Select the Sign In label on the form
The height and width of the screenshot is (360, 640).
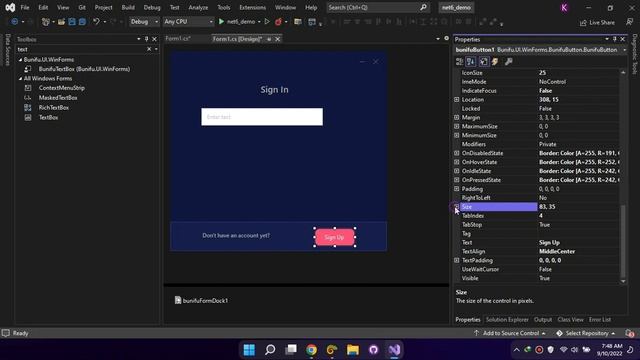pyautogui.click(x=274, y=90)
